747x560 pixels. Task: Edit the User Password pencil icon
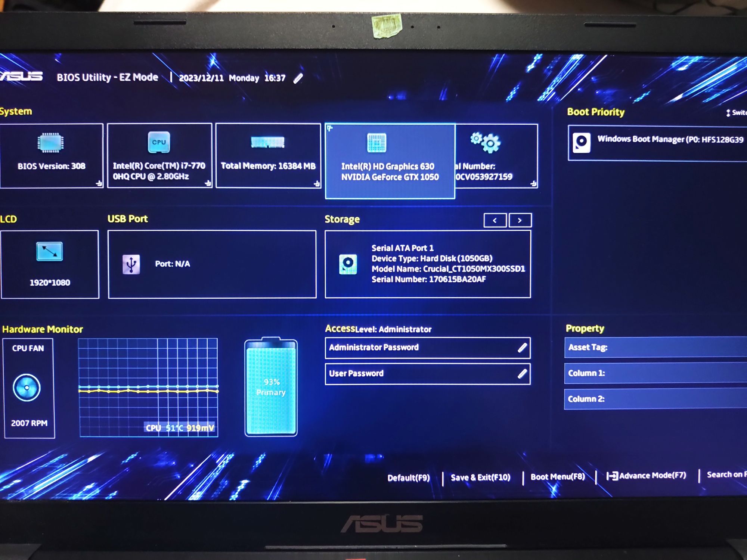pos(522,373)
